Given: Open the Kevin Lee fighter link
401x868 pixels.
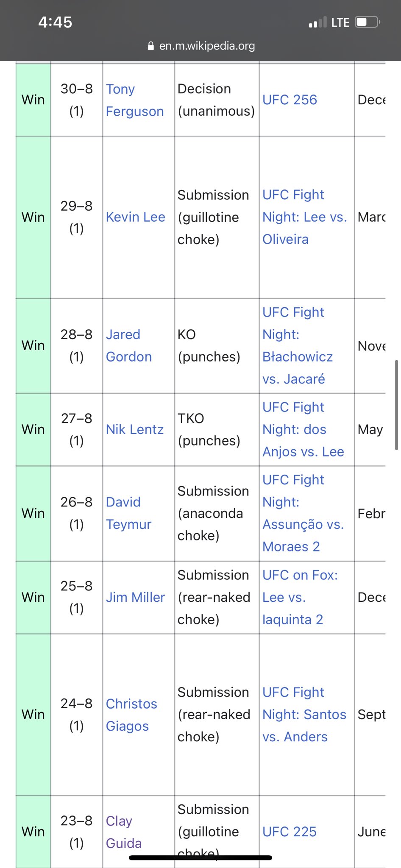Looking at the screenshot, I should (x=136, y=217).
